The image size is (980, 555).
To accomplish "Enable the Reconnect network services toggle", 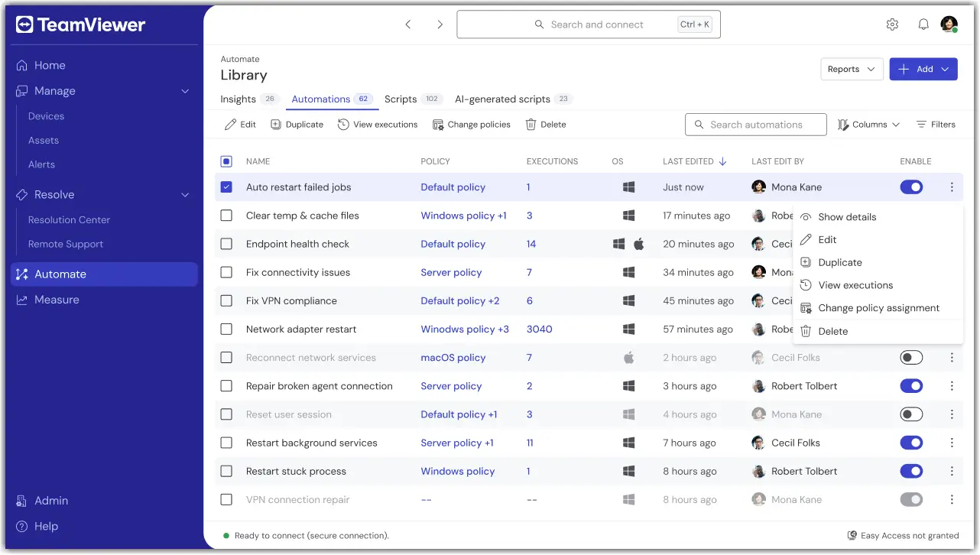I will (x=911, y=358).
